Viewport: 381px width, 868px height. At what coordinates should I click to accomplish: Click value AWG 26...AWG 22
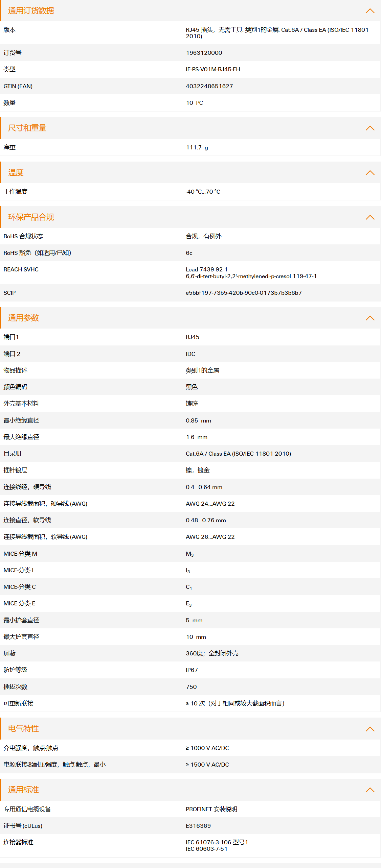(x=210, y=537)
